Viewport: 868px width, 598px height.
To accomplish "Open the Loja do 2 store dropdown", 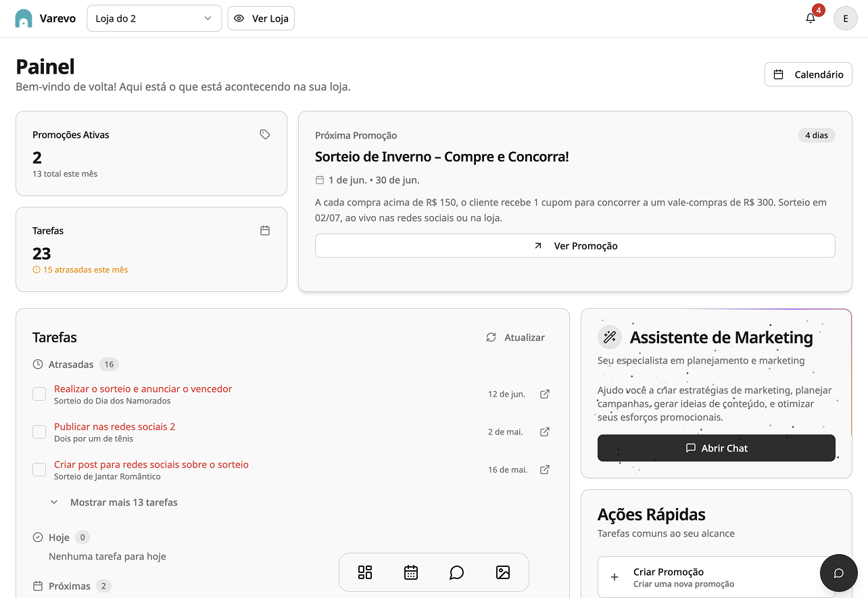I will coord(154,18).
